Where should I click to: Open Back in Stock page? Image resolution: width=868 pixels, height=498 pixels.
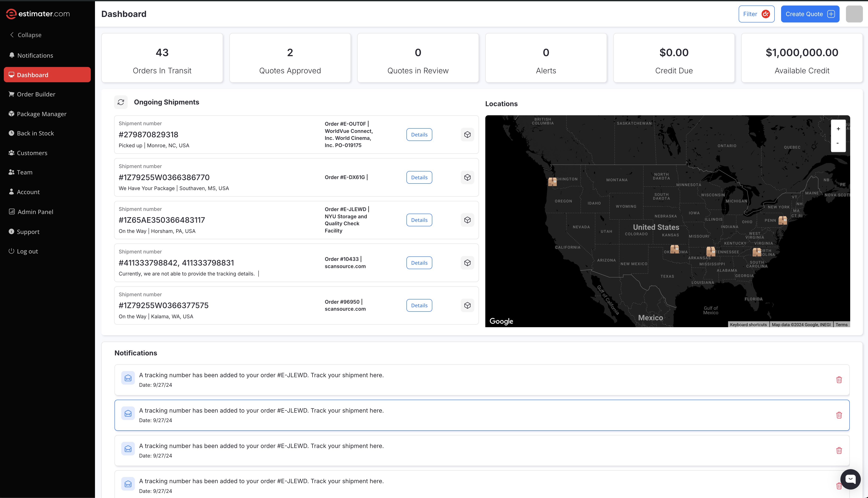pyautogui.click(x=31, y=133)
